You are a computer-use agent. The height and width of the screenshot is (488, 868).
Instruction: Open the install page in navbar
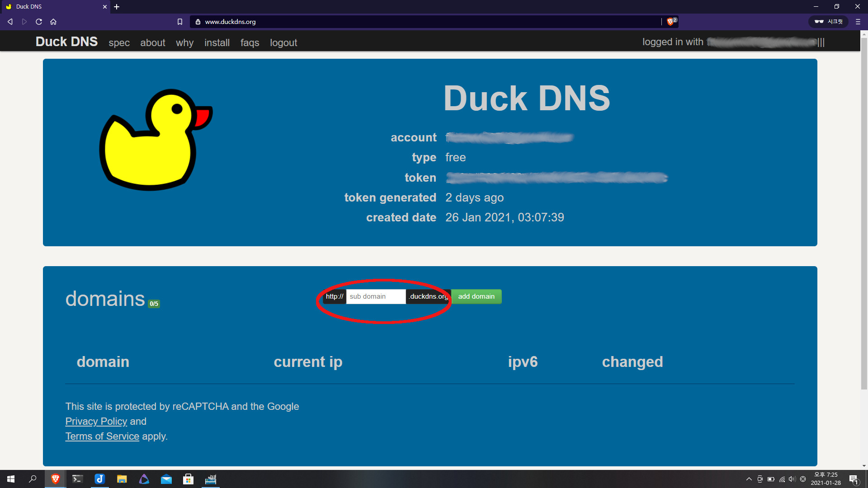tap(217, 42)
